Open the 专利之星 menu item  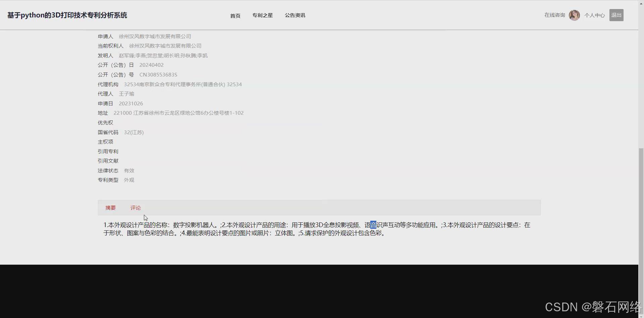(x=263, y=15)
